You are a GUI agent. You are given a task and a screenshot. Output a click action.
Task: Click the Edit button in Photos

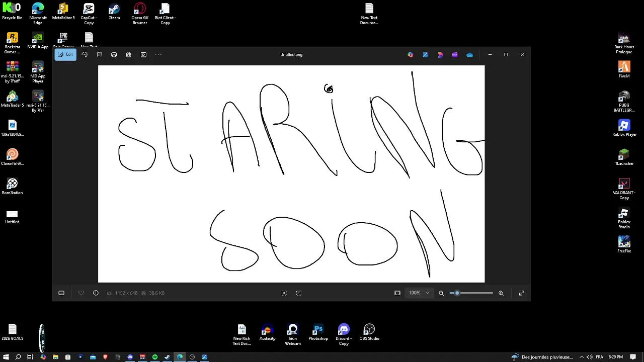tap(65, 55)
